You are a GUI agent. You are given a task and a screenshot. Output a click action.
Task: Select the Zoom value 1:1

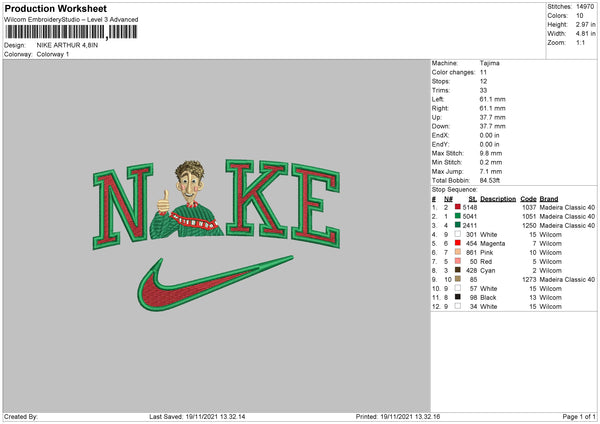coord(580,42)
